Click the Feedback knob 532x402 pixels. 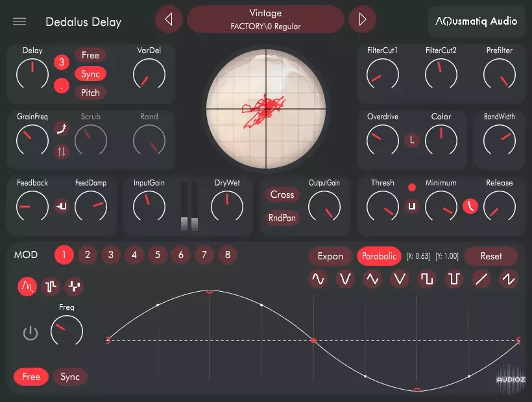[32, 206]
